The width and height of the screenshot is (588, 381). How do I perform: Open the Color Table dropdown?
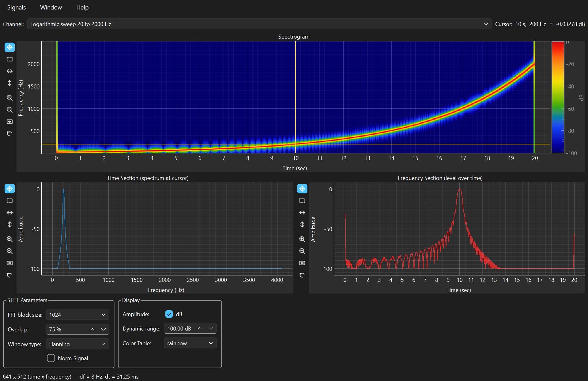(x=190, y=343)
